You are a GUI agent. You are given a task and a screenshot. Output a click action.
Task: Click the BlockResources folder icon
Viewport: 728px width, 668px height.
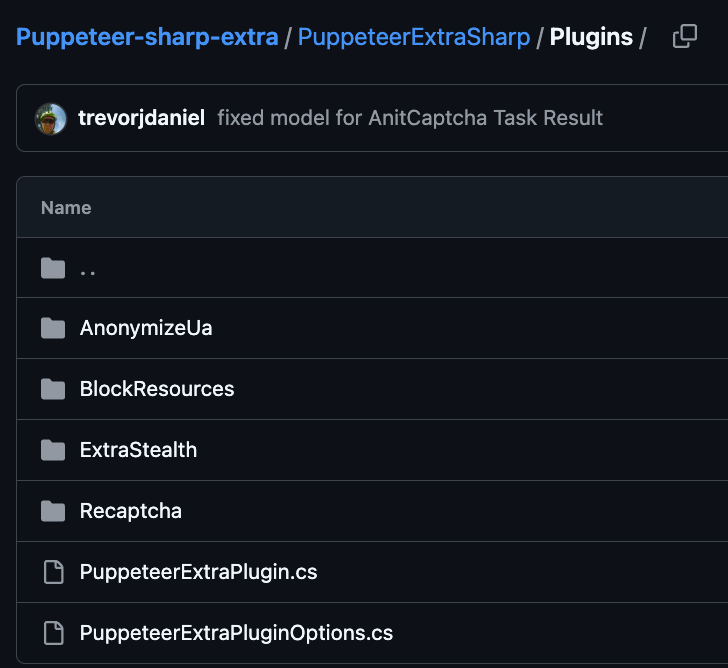[53, 389]
